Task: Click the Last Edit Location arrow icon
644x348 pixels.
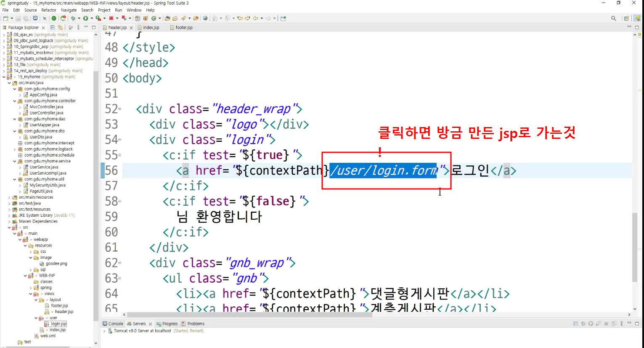Action: [240, 18]
